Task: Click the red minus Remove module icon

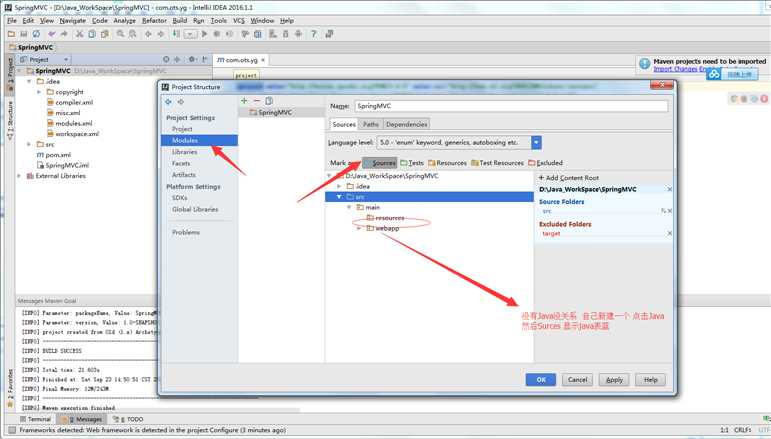Action: pyautogui.click(x=256, y=101)
